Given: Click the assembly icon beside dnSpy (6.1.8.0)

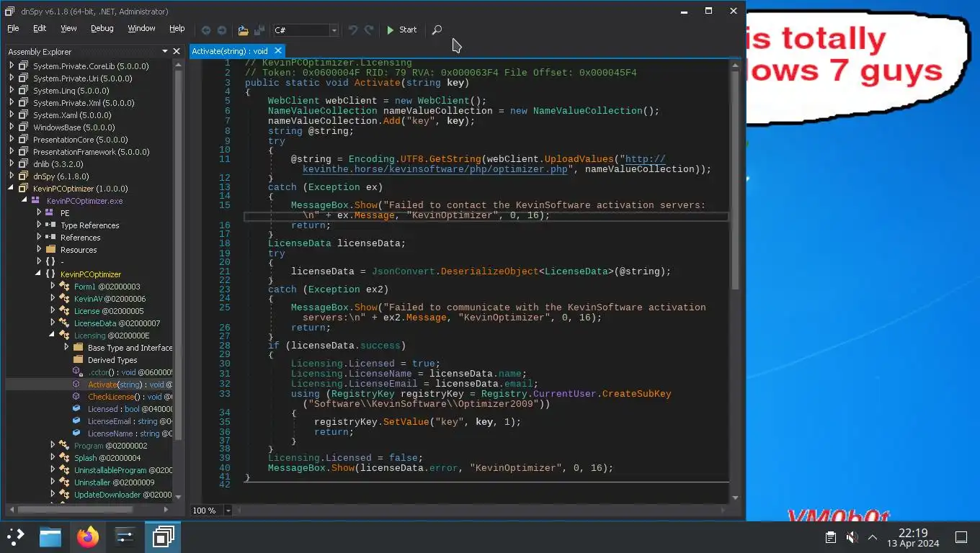Looking at the screenshot, I should (23, 176).
